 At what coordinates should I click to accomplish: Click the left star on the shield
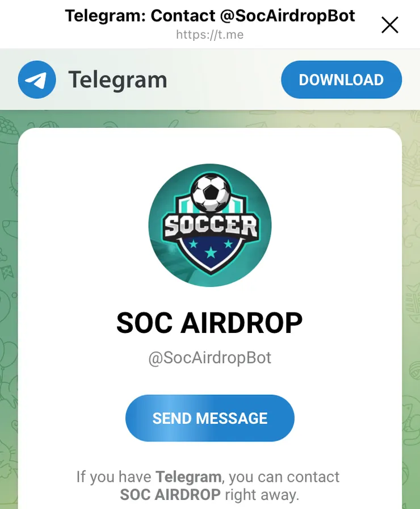click(194, 243)
